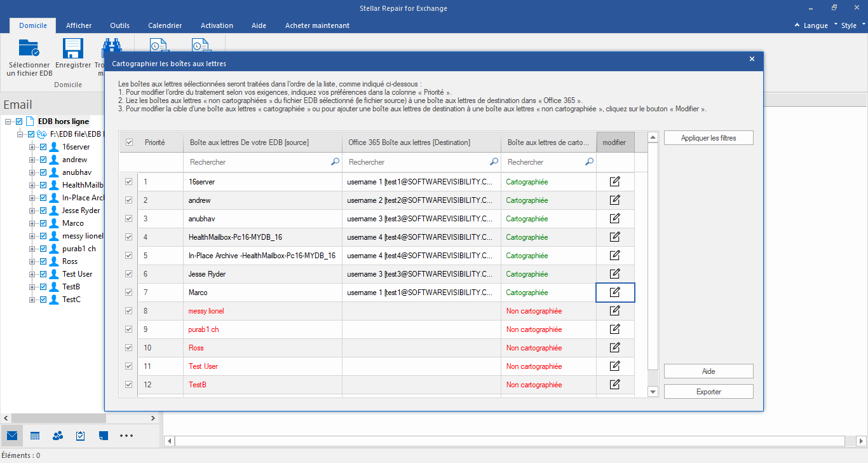Click Sélectionner un fichier EDB icon

[x=29, y=48]
